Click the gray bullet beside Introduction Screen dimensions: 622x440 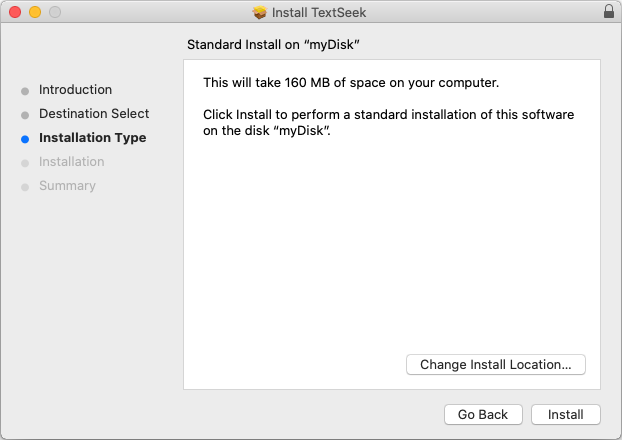click(x=25, y=91)
